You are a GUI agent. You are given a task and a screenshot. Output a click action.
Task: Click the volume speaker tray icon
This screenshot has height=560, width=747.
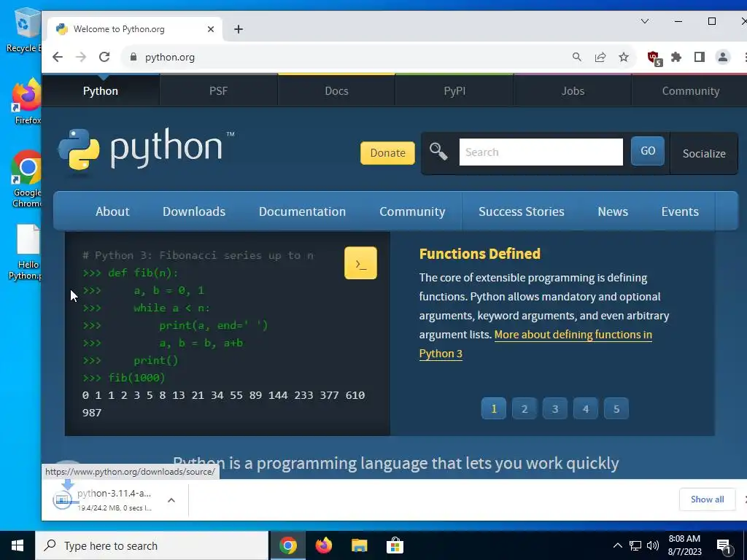pyautogui.click(x=653, y=545)
